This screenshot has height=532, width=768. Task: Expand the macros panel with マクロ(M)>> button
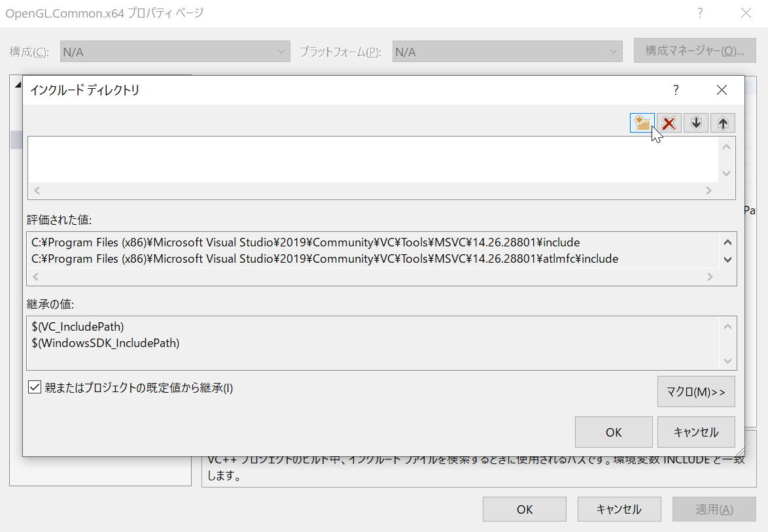click(696, 392)
